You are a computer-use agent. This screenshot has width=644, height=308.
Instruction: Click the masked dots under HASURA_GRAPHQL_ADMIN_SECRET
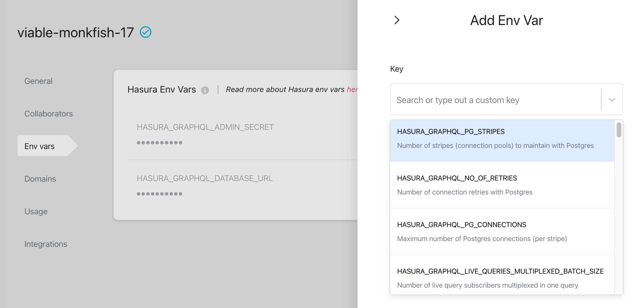[160, 142]
